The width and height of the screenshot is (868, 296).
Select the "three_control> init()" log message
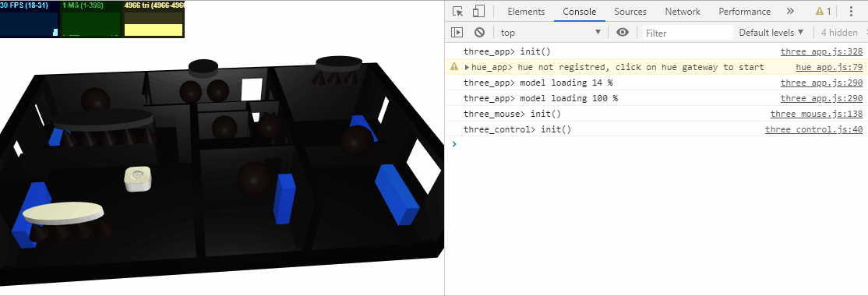tap(517, 129)
